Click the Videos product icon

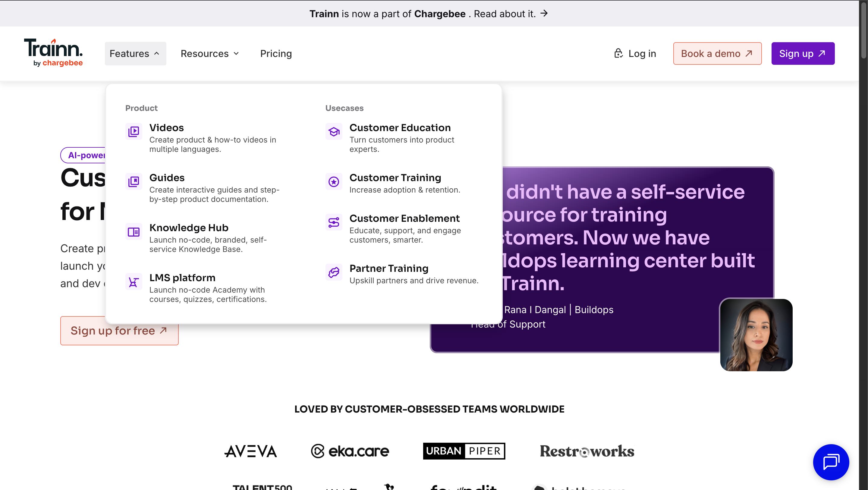pos(134,131)
